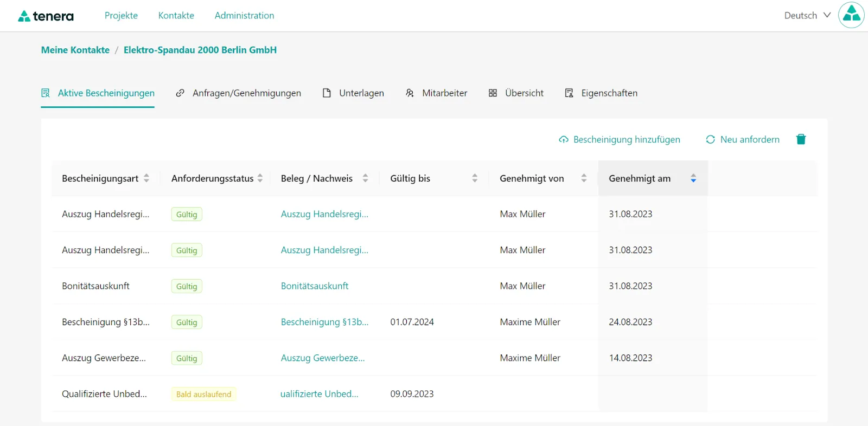Sort by Anforderungsstatus column arrows

(x=260, y=178)
